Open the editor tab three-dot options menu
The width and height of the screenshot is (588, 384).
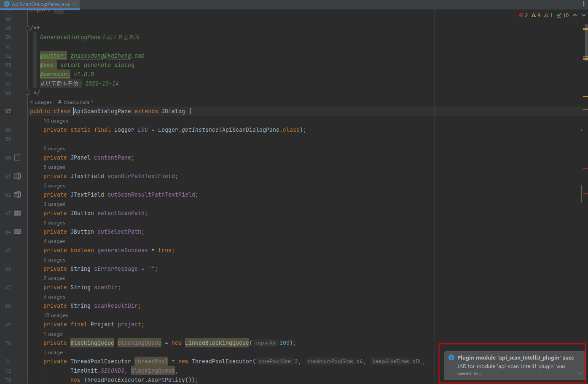(584, 4)
